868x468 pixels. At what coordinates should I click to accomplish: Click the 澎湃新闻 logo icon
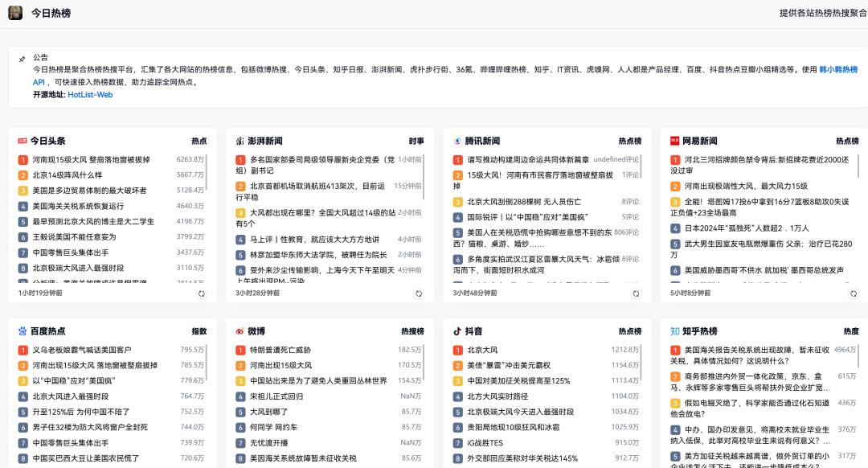tap(240, 141)
